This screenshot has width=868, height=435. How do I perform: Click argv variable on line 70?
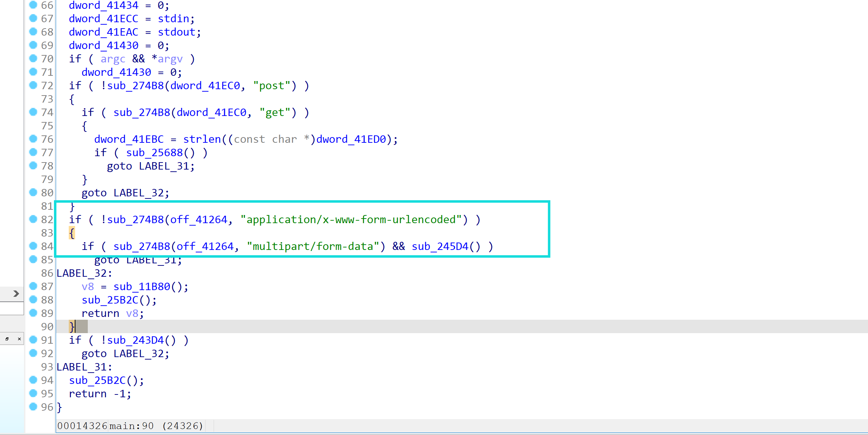click(x=170, y=59)
